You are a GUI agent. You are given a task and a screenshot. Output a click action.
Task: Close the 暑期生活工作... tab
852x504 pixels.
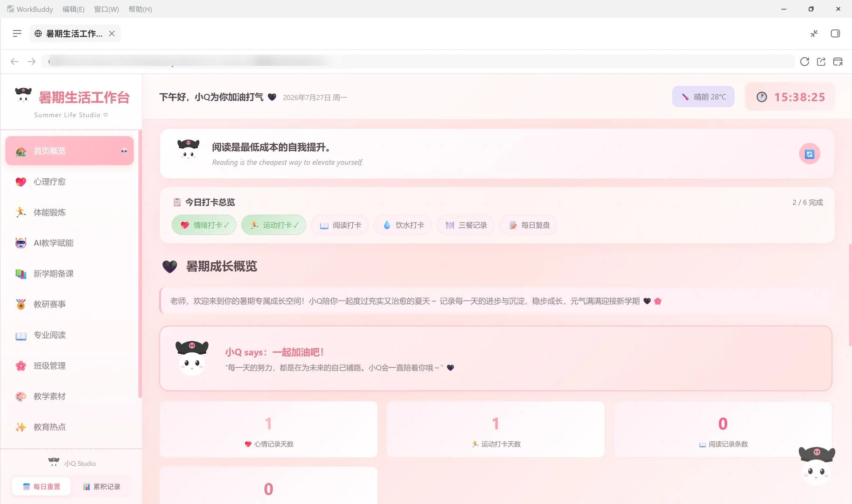pos(112,33)
